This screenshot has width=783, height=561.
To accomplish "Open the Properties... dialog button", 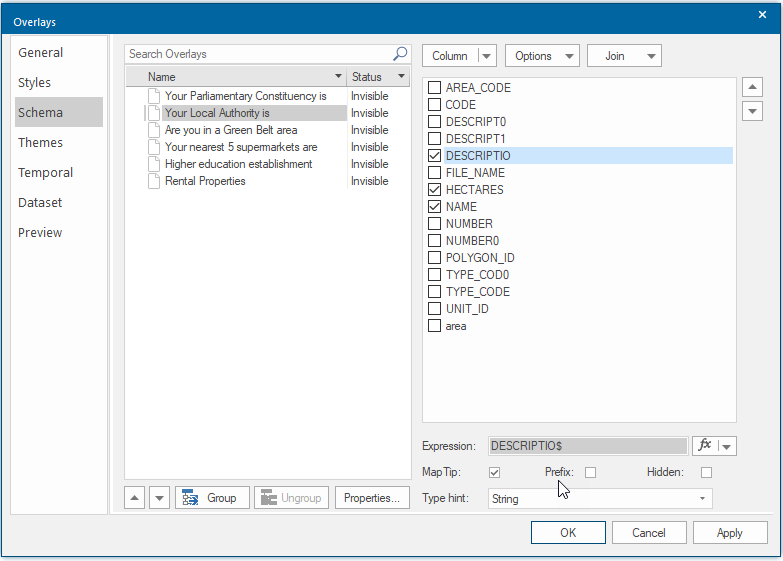I will point(372,498).
